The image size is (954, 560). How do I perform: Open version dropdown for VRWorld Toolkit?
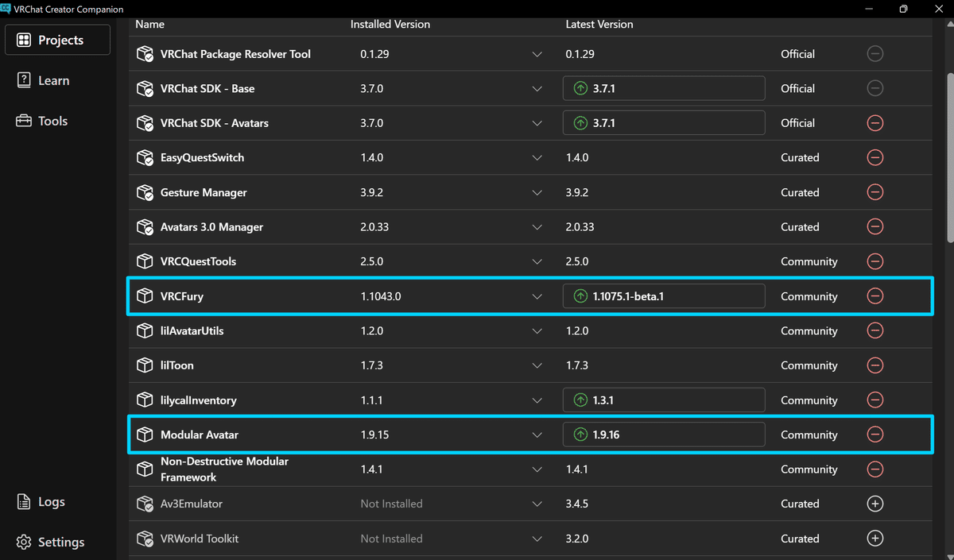click(x=537, y=539)
